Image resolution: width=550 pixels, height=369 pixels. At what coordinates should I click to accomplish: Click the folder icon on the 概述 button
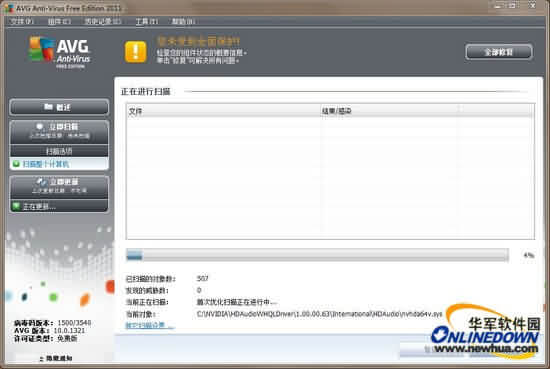pyautogui.click(x=48, y=107)
